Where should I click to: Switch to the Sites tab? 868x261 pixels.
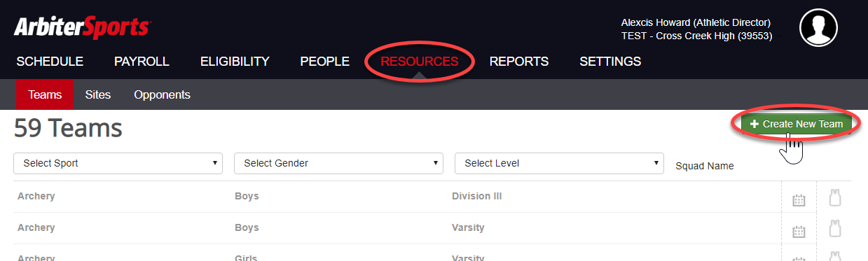[x=98, y=94]
